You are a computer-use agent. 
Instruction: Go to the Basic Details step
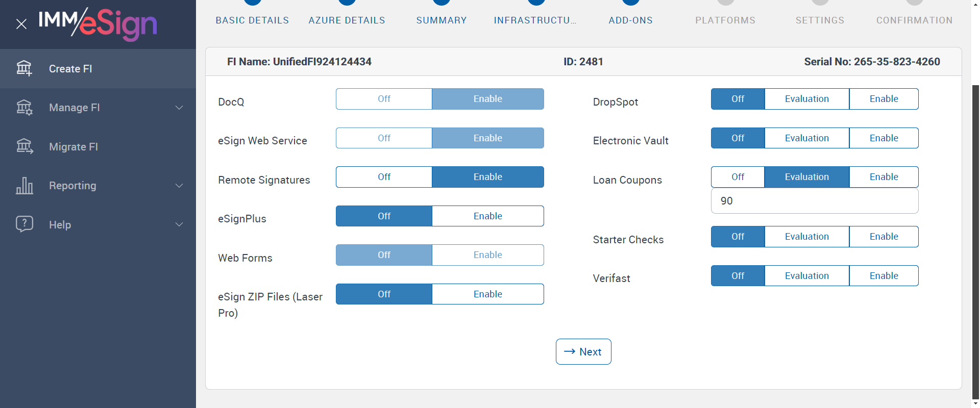coord(252,20)
